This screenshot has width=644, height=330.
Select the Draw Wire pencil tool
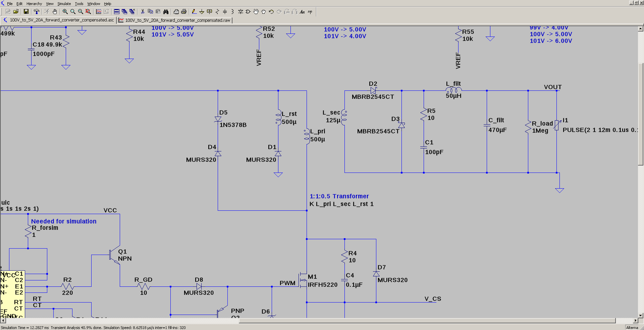(194, 12)
